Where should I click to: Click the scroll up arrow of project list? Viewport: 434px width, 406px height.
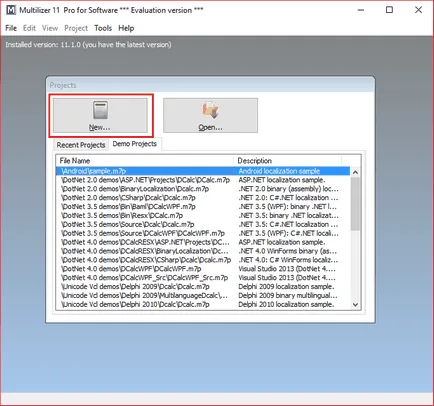(x=355, y=172)
